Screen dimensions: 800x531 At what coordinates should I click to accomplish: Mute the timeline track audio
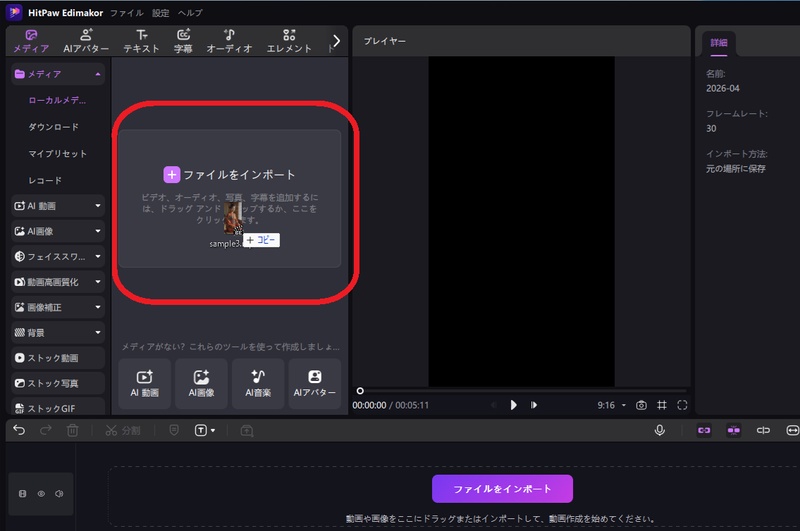pyautogui.click(x=59, y=494)
